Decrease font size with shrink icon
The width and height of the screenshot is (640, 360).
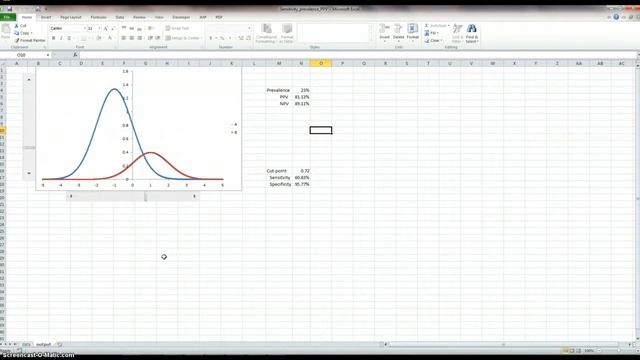coord(113,28)
